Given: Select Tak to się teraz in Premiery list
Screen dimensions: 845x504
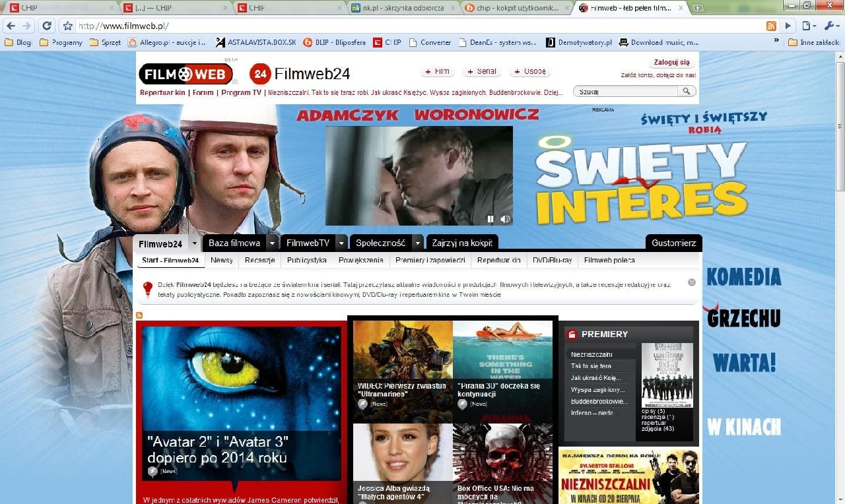Looking at the screenshot, I should [591, 366].
